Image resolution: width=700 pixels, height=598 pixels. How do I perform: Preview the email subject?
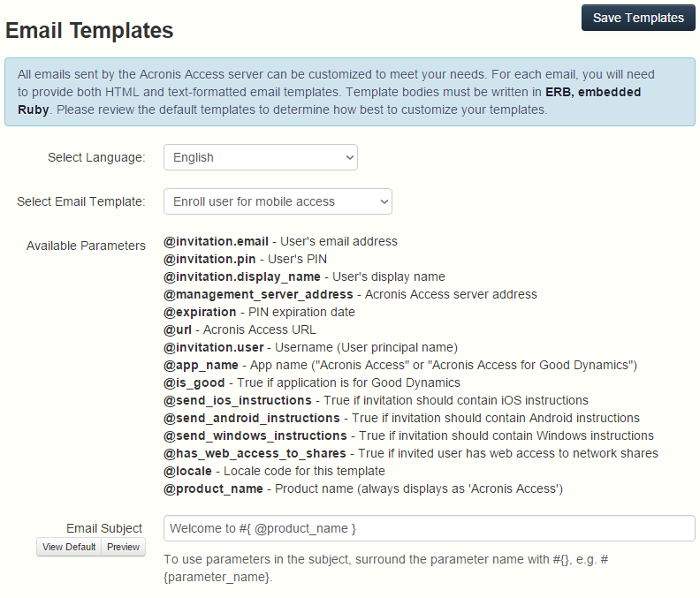124,547
